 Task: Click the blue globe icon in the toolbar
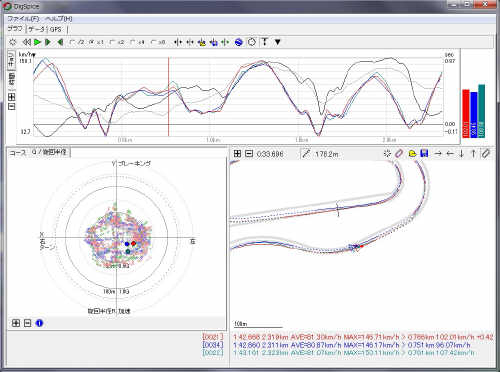coord(238,42)
